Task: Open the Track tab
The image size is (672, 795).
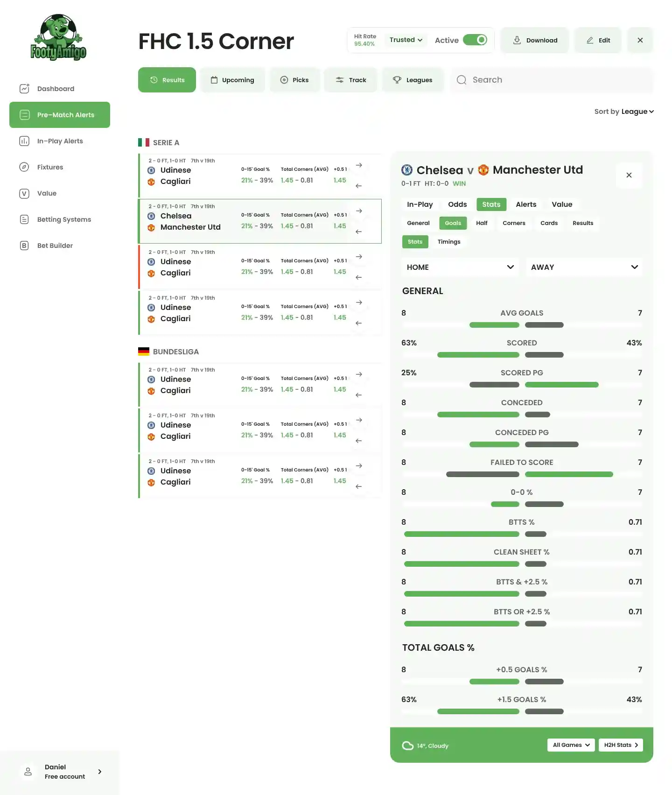Action: pos(350,80)
